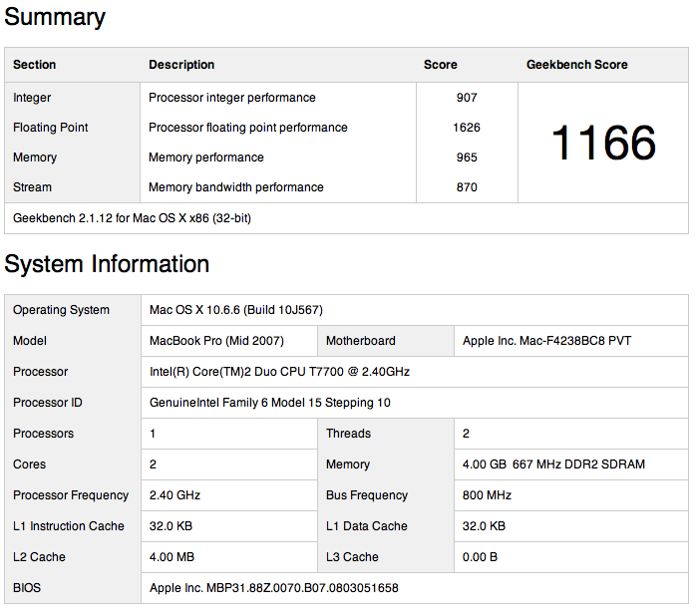Viewport: 696px width, 616px height.
Task: Click the Geekbench 2.1.12 version text
Action: [x=132, y=218]
